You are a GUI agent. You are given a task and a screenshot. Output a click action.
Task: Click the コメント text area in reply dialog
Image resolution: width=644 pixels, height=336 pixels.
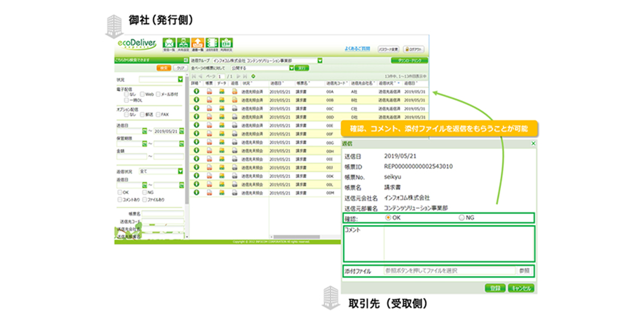pos(459,244)
